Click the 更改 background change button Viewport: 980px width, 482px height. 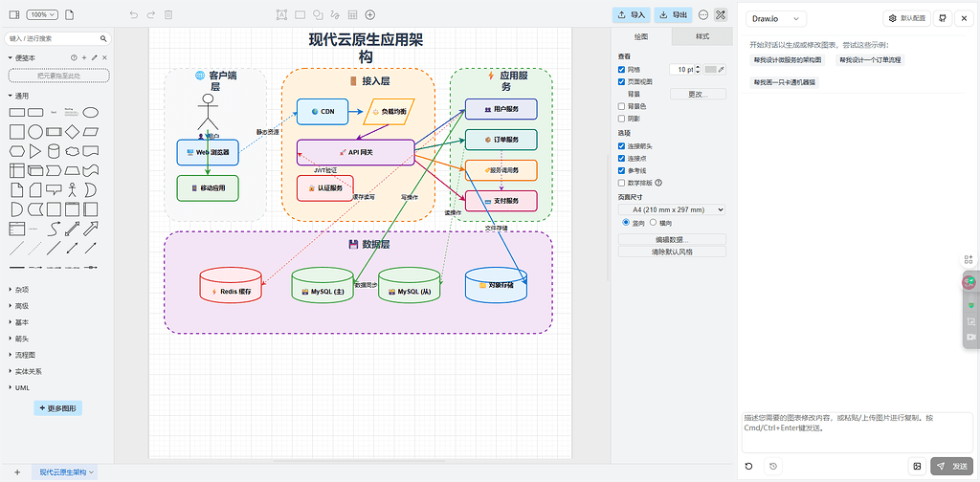[698, 95]
